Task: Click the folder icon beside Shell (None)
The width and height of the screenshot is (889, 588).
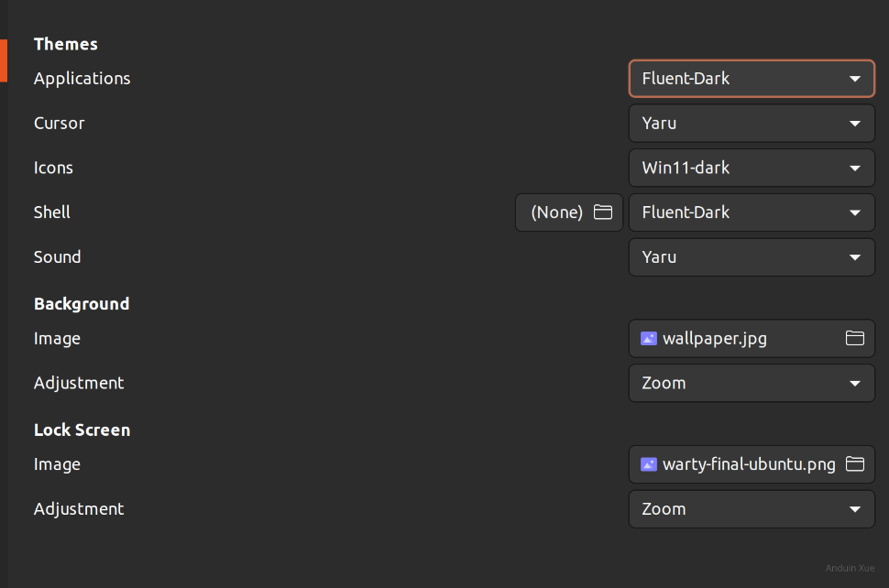Action: pyautogui.click(x=603, y=212)
